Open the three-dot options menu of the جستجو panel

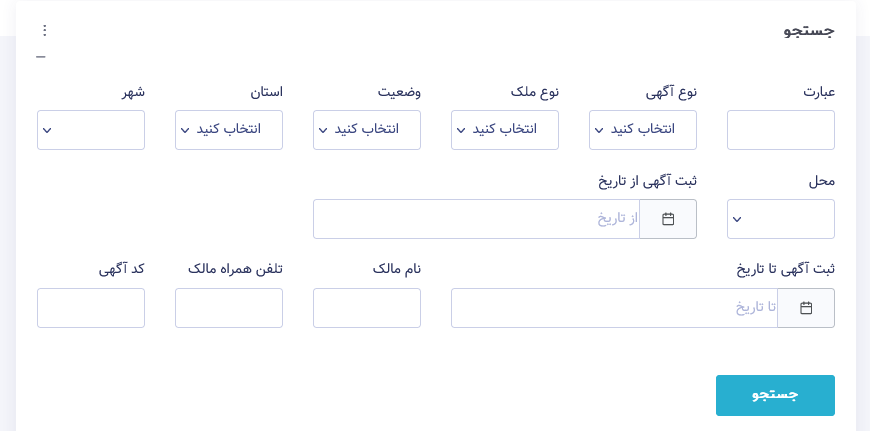(45, 31)
